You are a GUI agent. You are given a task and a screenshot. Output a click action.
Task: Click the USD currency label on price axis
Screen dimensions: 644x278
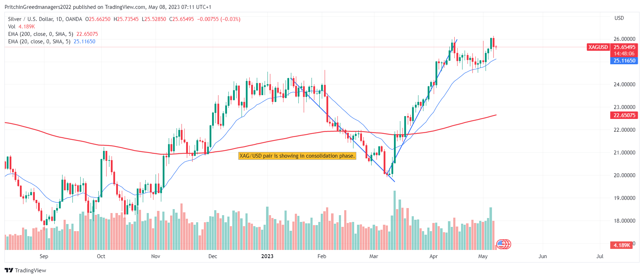click(619, 18)
